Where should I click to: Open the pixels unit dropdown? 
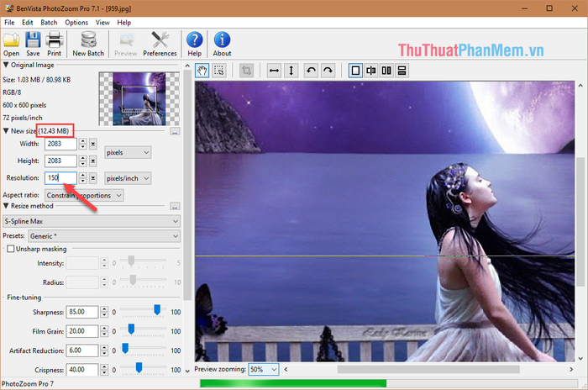click(x=128, y=152)
